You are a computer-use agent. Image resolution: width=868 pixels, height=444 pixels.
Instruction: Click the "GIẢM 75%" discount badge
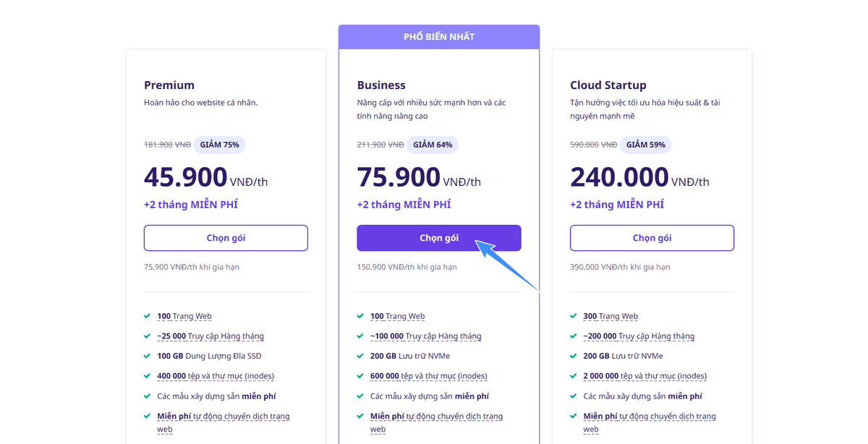point(219,145)
